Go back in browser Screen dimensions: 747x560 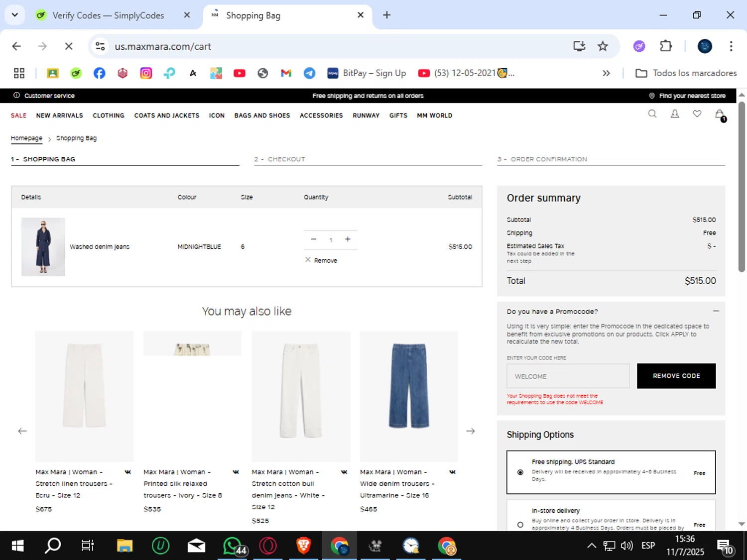(16, 46)
